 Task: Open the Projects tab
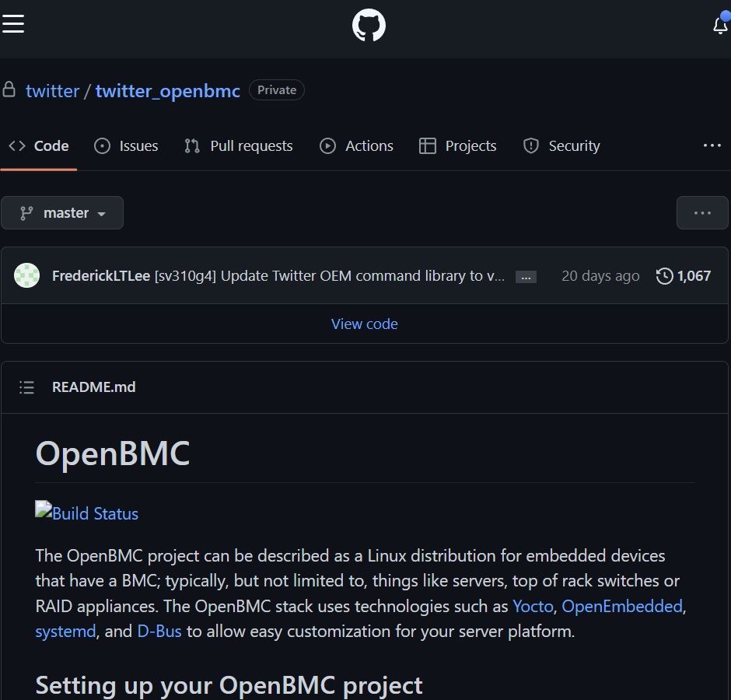pos(457,146)
